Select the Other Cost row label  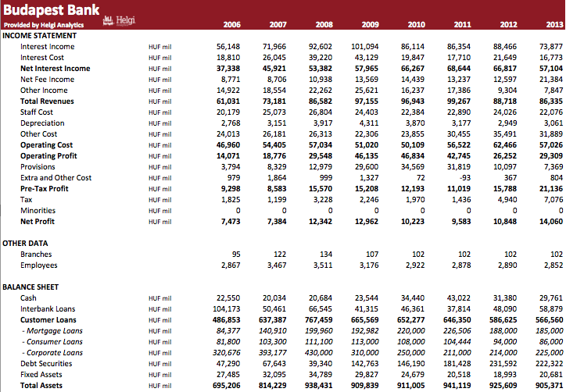point(38,134)
